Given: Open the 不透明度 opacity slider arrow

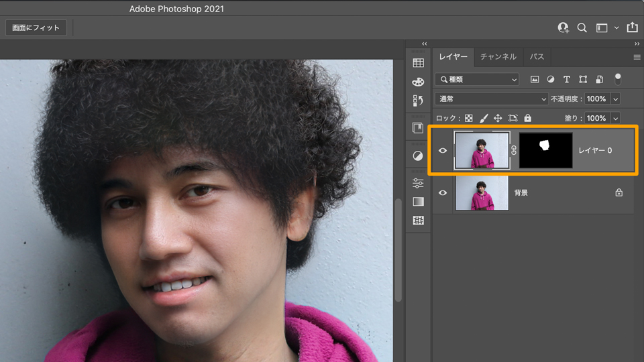Looking at the screenshot, I should pos(615,99).
